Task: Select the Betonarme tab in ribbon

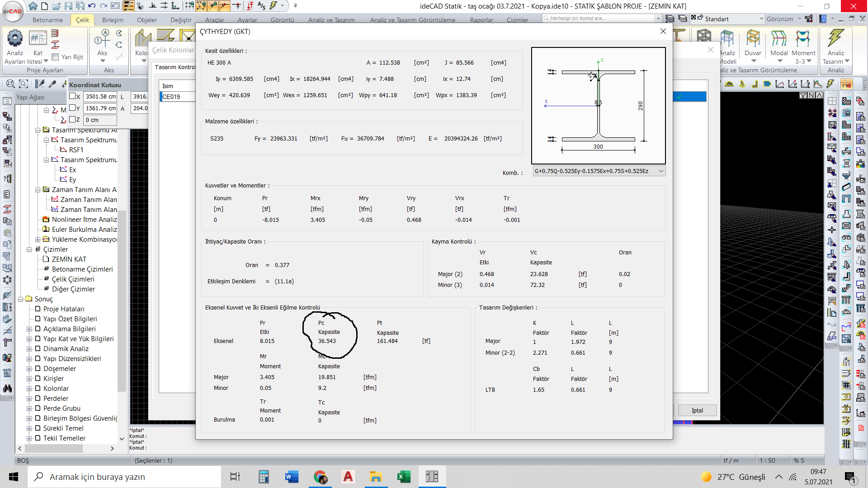Action: 47,20
